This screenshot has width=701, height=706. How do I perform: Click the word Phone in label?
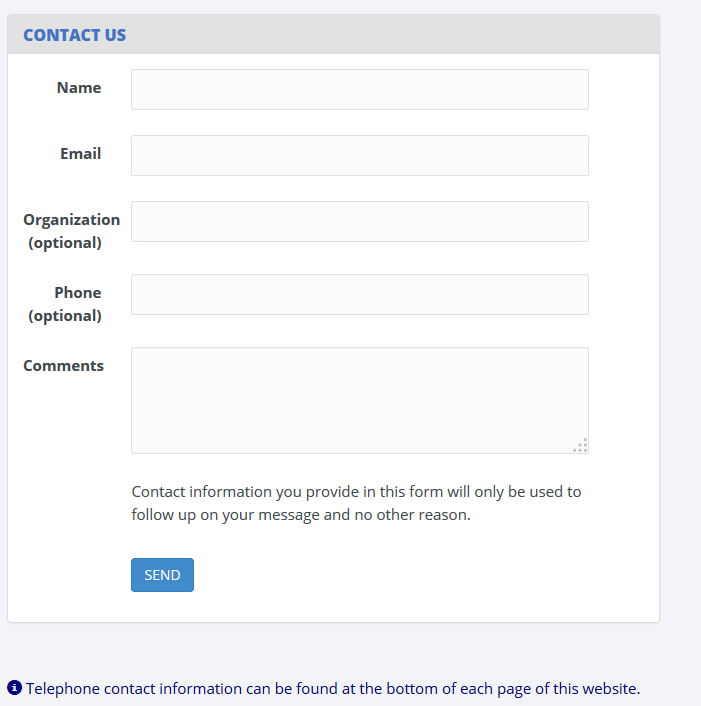coord(78,293)
